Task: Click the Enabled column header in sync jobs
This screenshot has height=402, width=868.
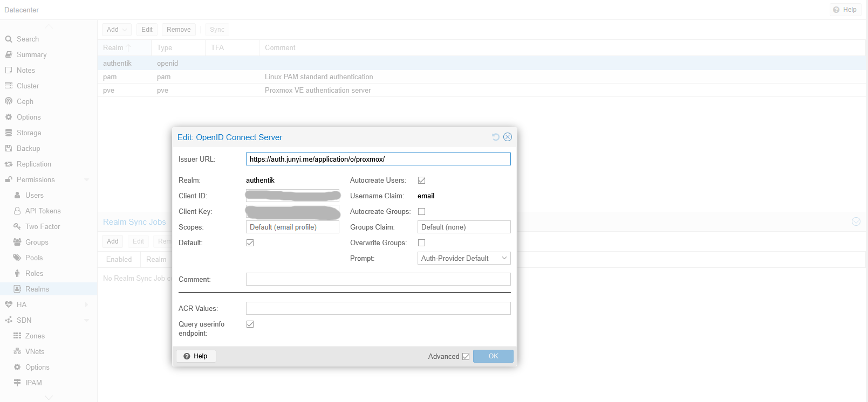Action: coord(119,259)
